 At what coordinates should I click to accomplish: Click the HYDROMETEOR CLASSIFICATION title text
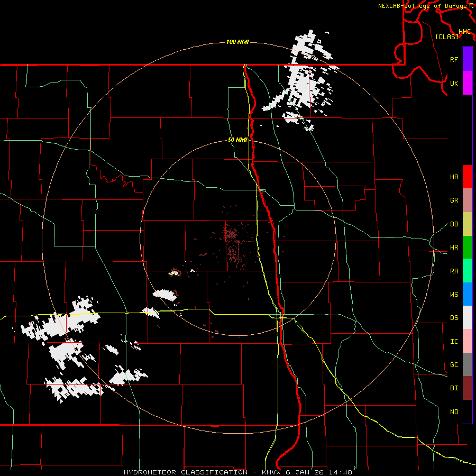pos(186,472)
